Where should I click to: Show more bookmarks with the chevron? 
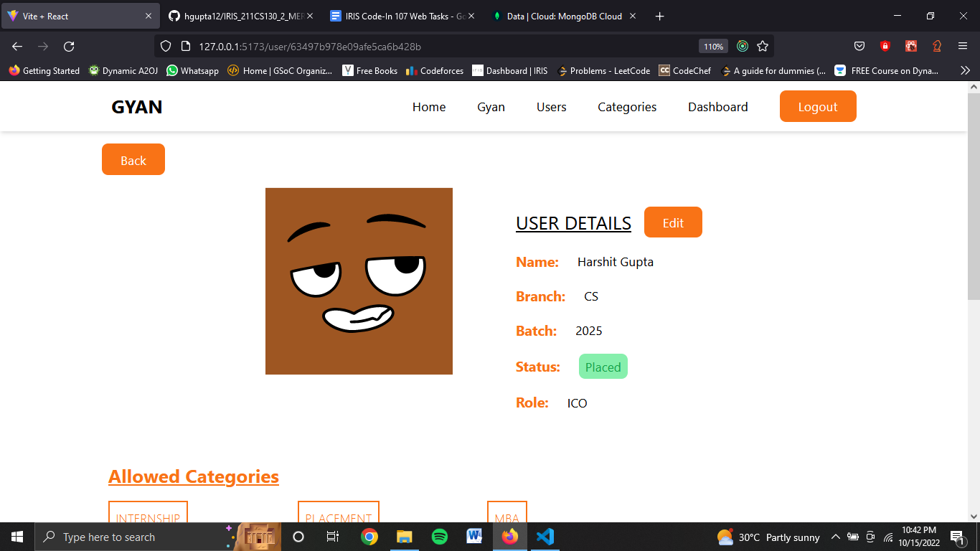(x=966, y=70)
